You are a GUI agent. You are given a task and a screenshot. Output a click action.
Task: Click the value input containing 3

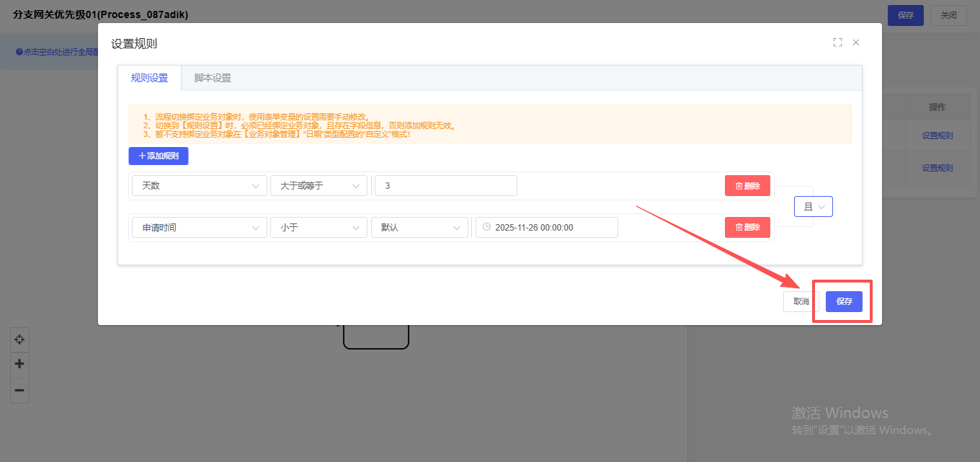click(445, 186)
